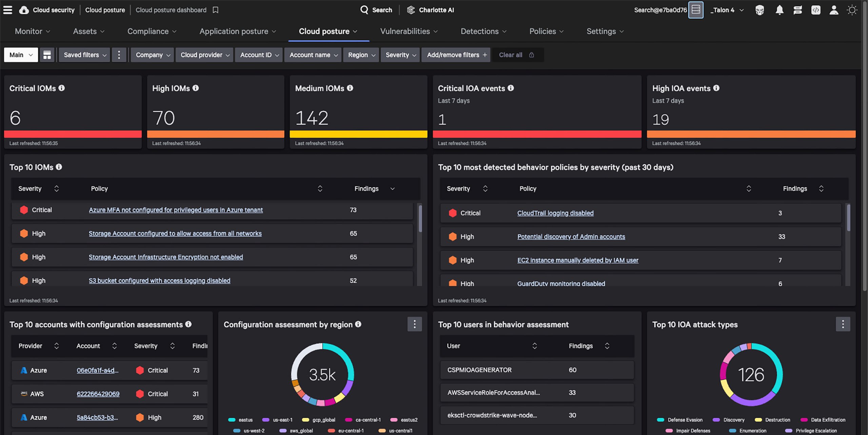The image size is (868, 435).
Task: Click the adversary skull icon in the header
Action: (759, 10)
